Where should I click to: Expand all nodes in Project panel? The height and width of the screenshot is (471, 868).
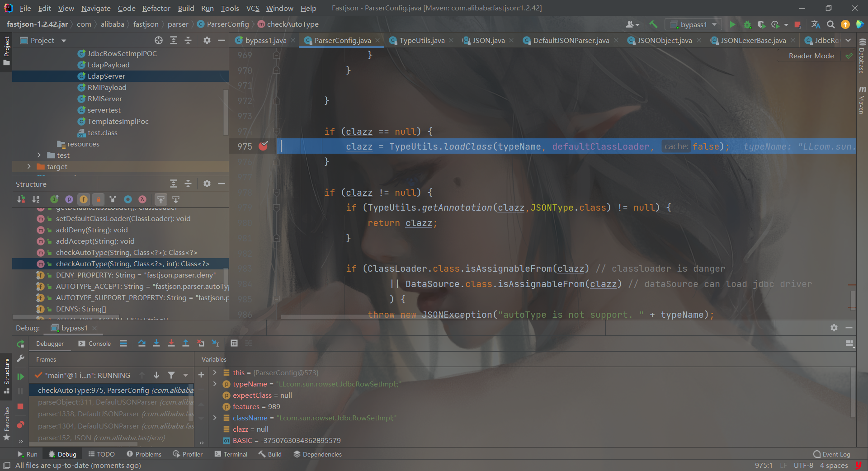[174, 40]
